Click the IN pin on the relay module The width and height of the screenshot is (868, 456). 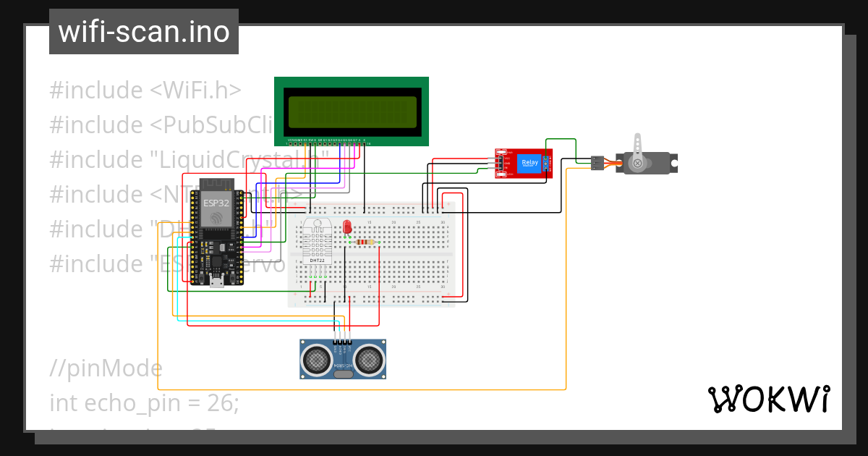coord(501,168)
